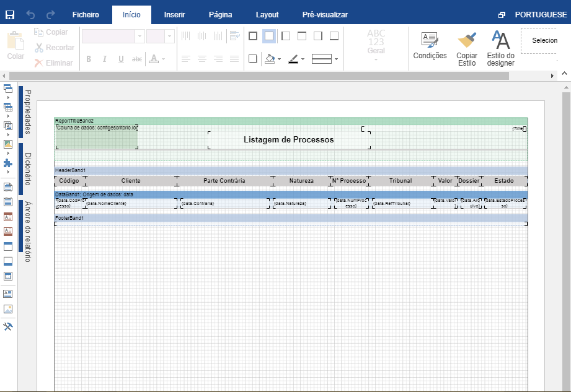The image size is (571, 392).
Task: Apply a right border only
Action: tap(318, 36)
